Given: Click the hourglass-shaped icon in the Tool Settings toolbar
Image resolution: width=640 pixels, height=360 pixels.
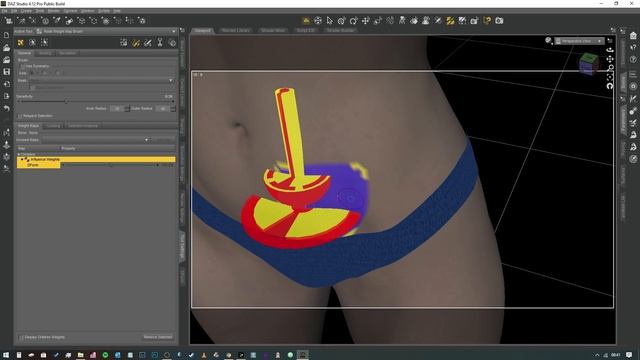Looking at the screenshot, I should (160, 42).
